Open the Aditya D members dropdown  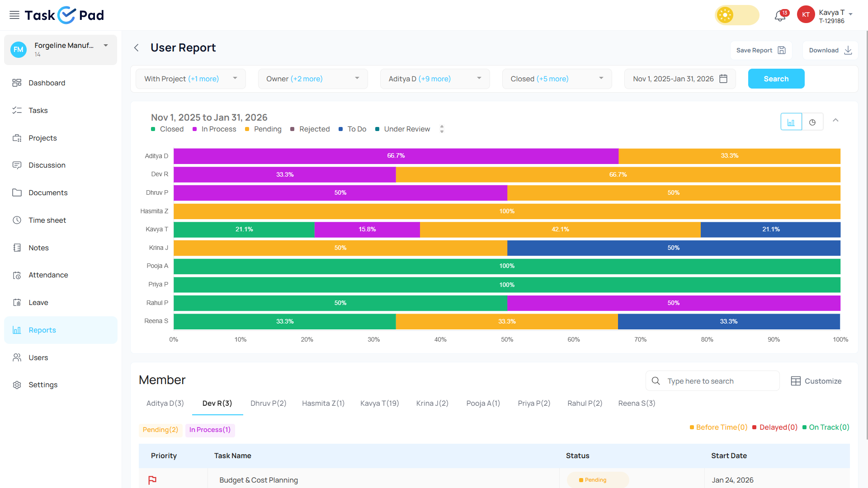pyautogui.click(x=434, y=79)
